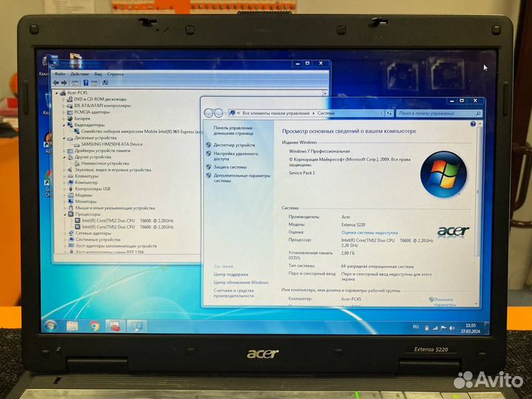Click the refresh button beside address bar
Image resolution: width=532 pixels, height=399 pixels.
(x=389, y=113)
